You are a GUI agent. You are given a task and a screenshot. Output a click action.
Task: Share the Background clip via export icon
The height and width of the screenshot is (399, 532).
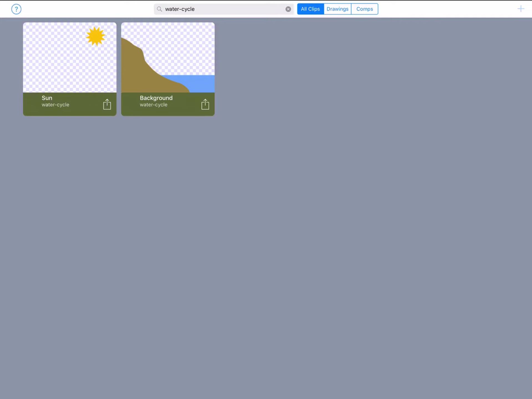pyautogui.click(x=205, y=104)
